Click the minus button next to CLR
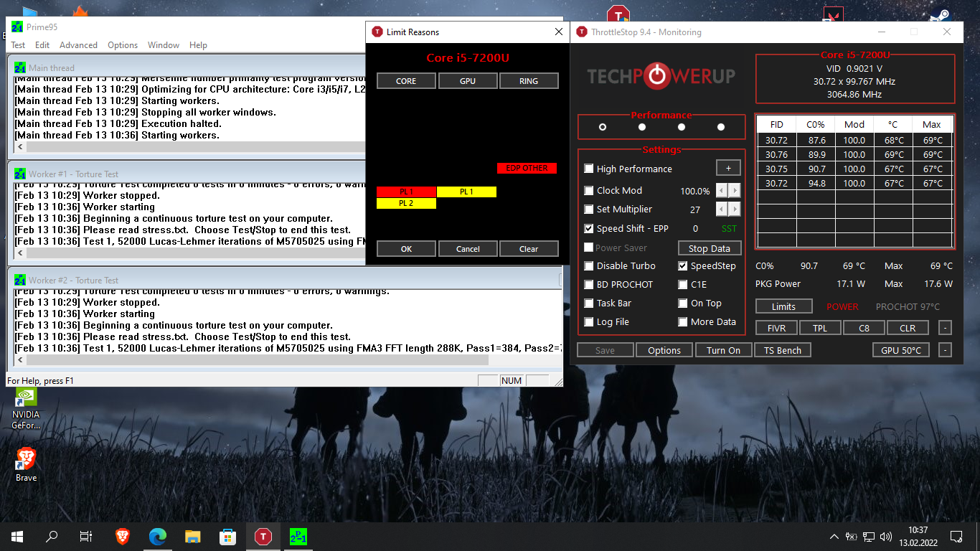The width and height of the screenshot is (980, 551). point(945,328)
